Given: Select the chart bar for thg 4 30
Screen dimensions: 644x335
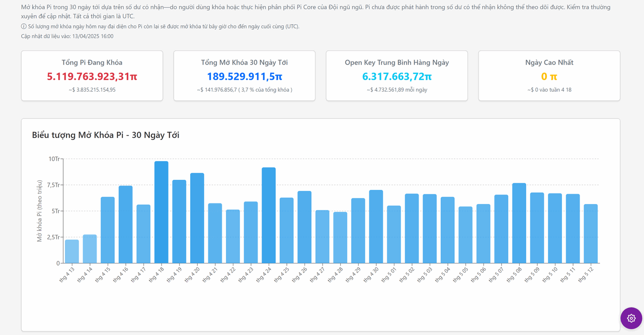Looking at the screenshot, I should 376,227.
